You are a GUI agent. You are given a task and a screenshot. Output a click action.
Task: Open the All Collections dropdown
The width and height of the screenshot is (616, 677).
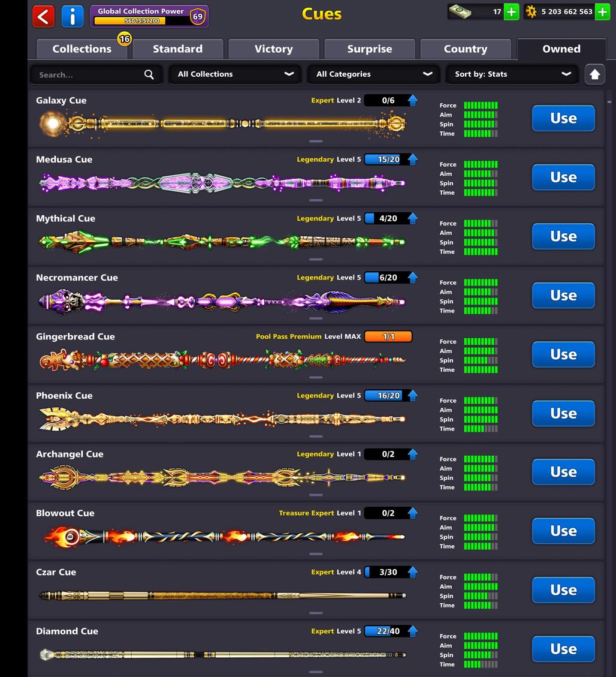[235, 74]
